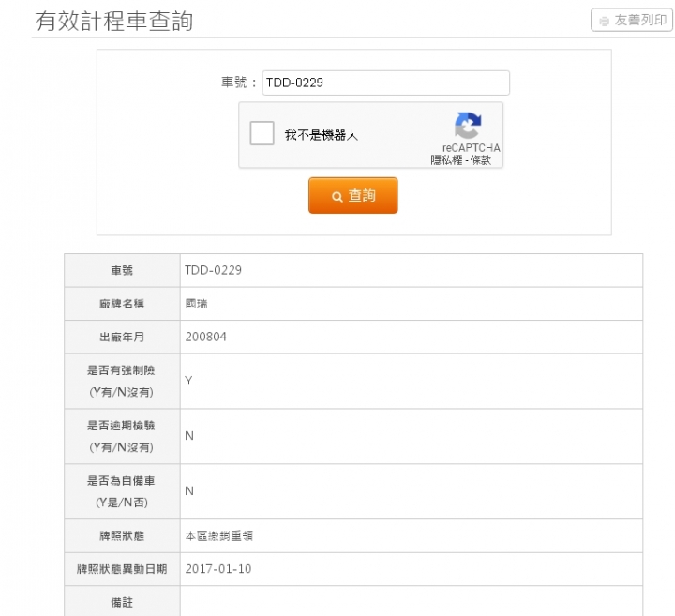Click the 牌照狀態異動日期 row header
Viewport: 675px width, 616px height.
point(122,569)
